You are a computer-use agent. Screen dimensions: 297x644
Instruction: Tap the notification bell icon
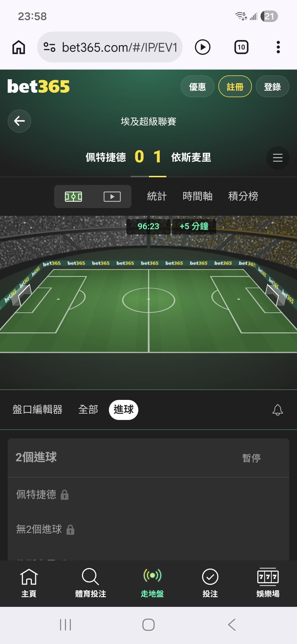click(x=277, y=410)
